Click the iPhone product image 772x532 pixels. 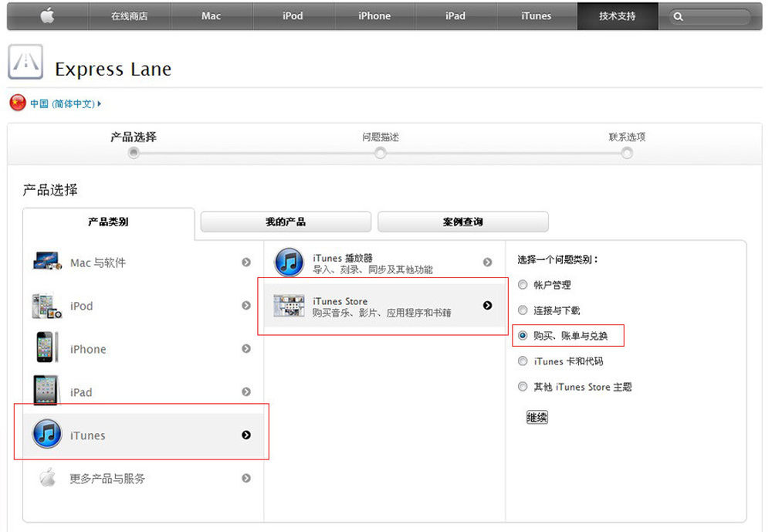[47, 347]
